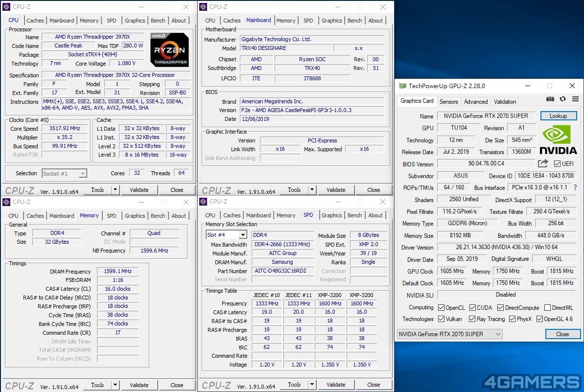Enable the DirectML checkbox

(x=547, y=307)
